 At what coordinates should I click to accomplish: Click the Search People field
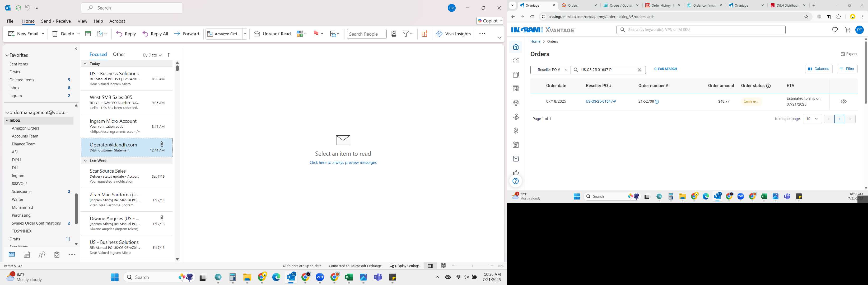[x=367, y=34]
